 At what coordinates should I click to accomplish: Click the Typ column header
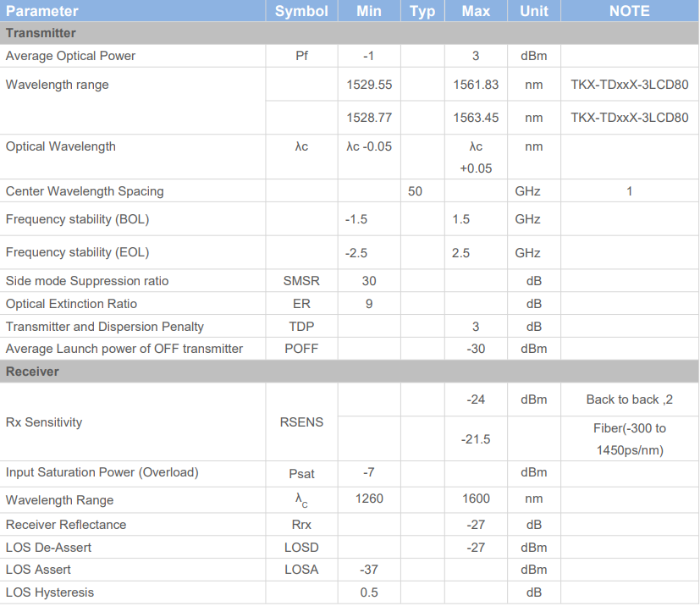coord(422,11)
